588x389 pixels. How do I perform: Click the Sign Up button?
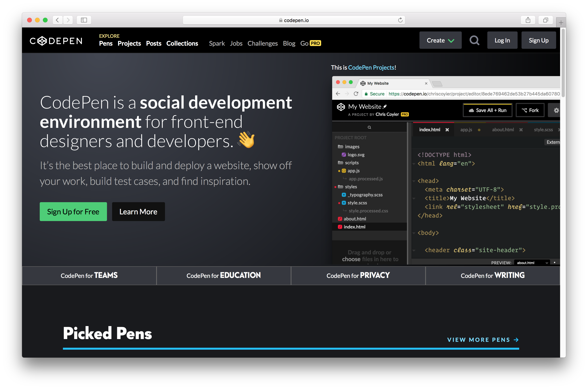click(538, 40)
